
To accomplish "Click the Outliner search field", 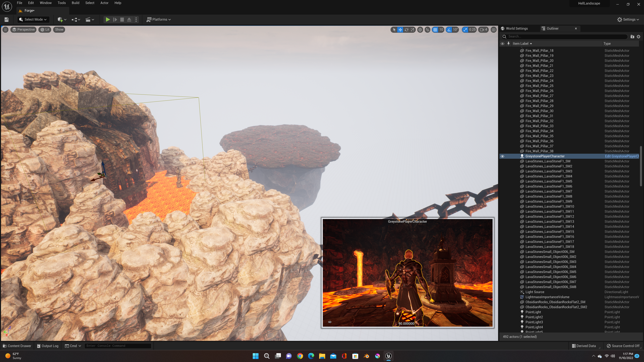I will [565, 37].
